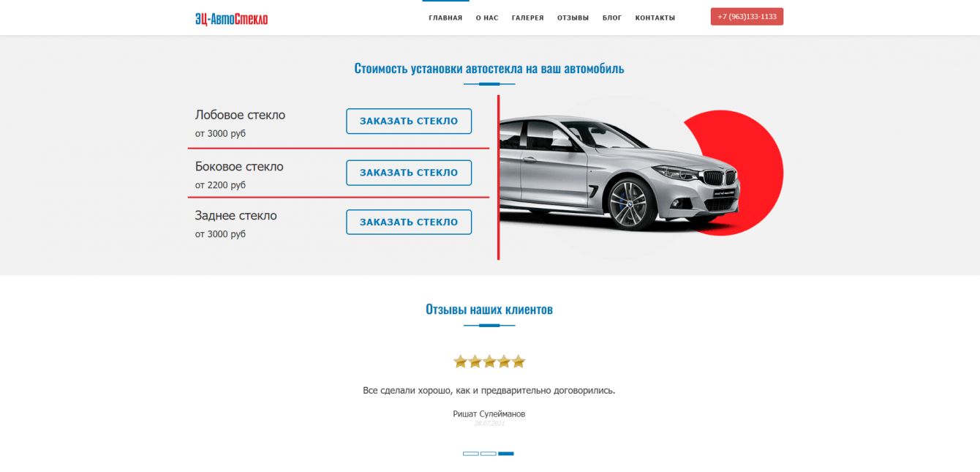Viewport: 980px width, 472px height.
Task: Show the first review slide indicator
Action: click(x=471, y=454)
